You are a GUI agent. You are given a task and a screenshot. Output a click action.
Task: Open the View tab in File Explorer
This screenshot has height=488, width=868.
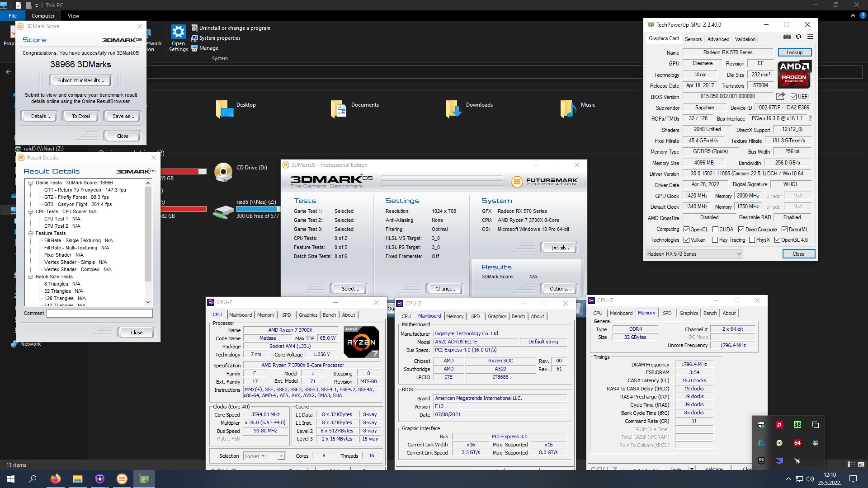point(73,16)
